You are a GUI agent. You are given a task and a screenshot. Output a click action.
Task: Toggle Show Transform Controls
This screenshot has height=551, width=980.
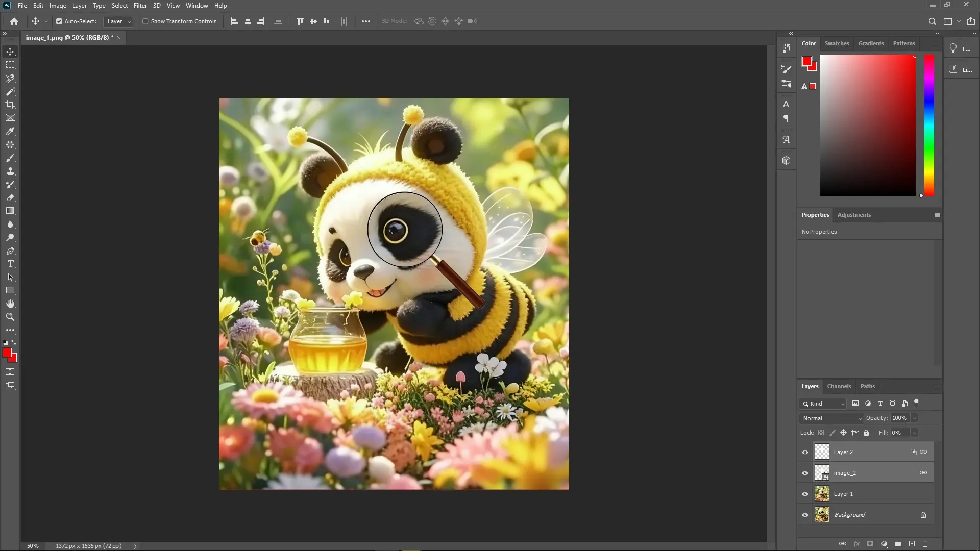pyautogui.click(x=145, y=21)
